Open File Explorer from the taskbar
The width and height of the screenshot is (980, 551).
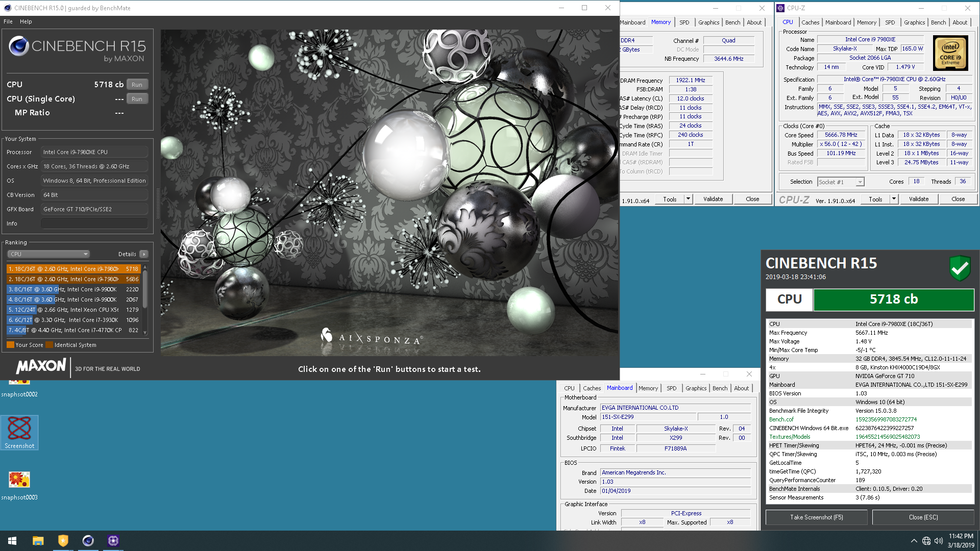(38, 541)
